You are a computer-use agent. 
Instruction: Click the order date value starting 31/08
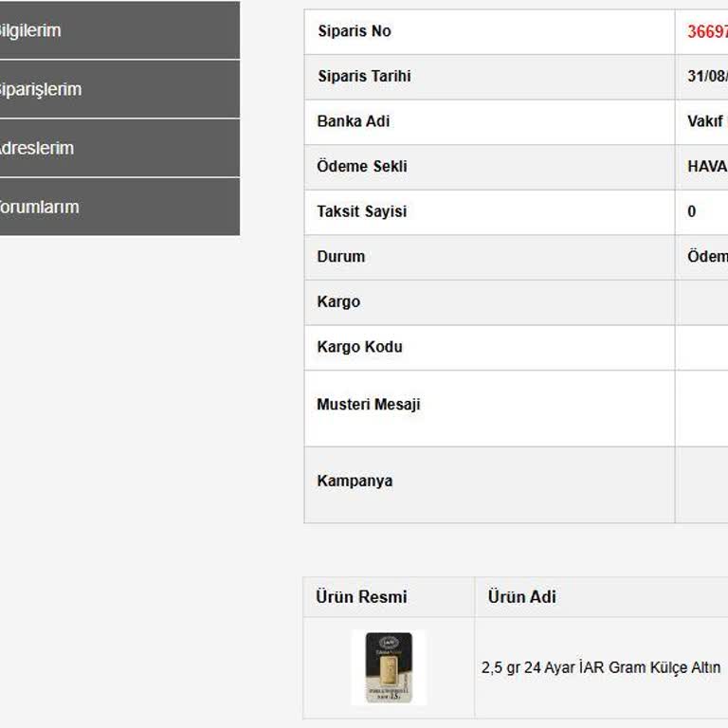707,76
